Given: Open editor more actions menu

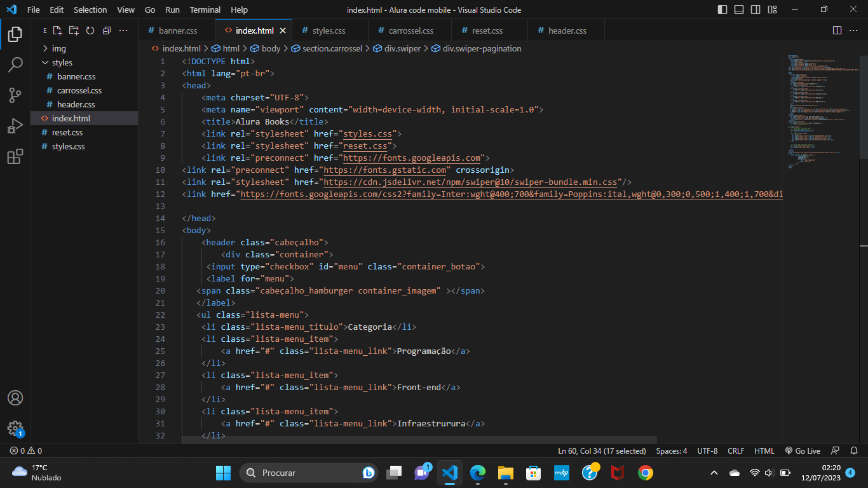Looking at the screenshot, I should [x=853, y=30].
